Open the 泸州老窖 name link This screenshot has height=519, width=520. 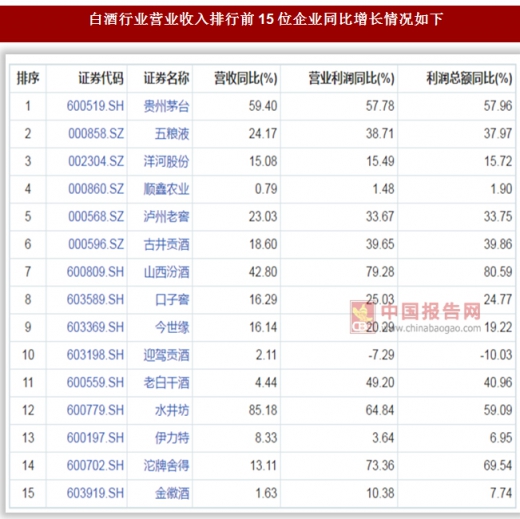point(166,217)
